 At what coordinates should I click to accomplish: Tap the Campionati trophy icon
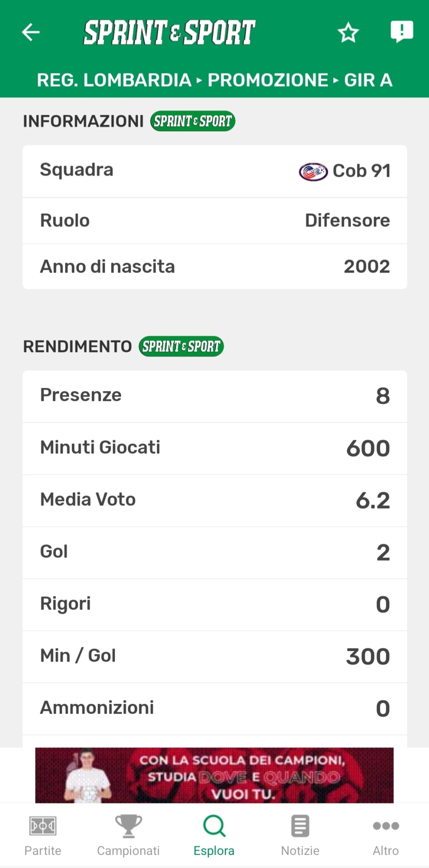[x=128, y=826]
